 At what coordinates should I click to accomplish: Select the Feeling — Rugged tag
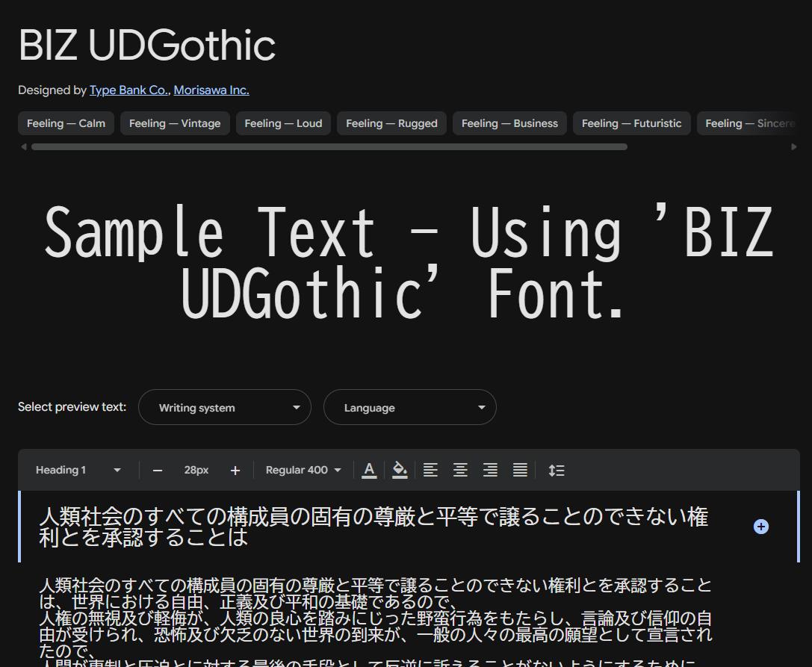tap(391, 123)
